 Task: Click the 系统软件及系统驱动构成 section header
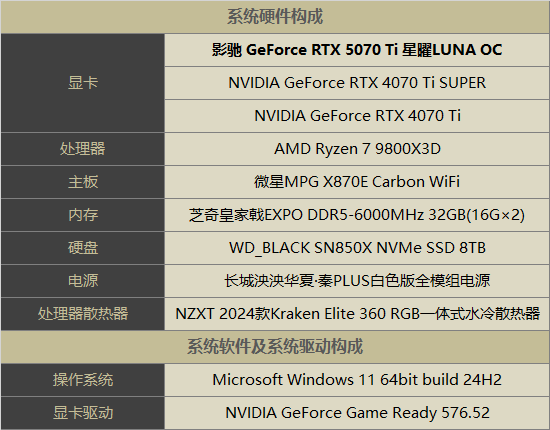[275, 347]
